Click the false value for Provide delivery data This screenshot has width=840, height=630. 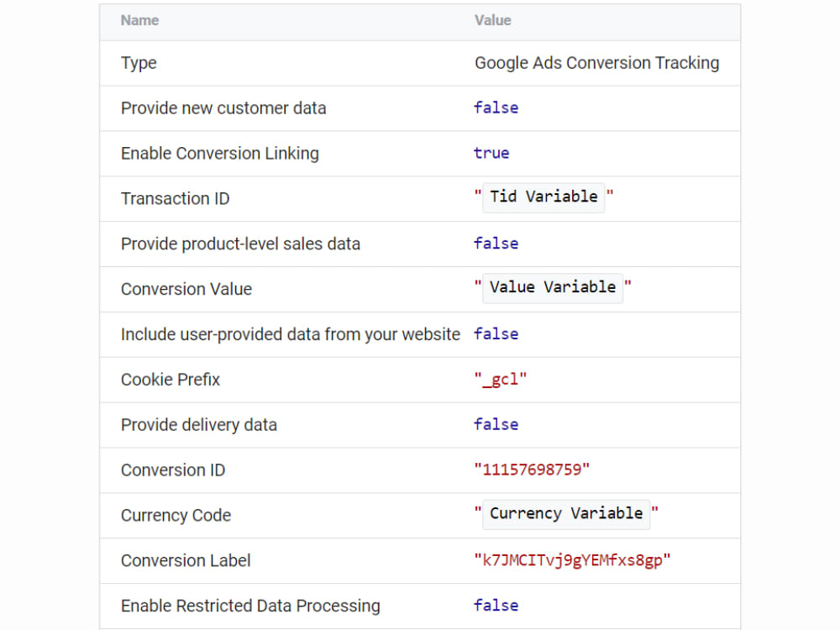click(496, 424)
